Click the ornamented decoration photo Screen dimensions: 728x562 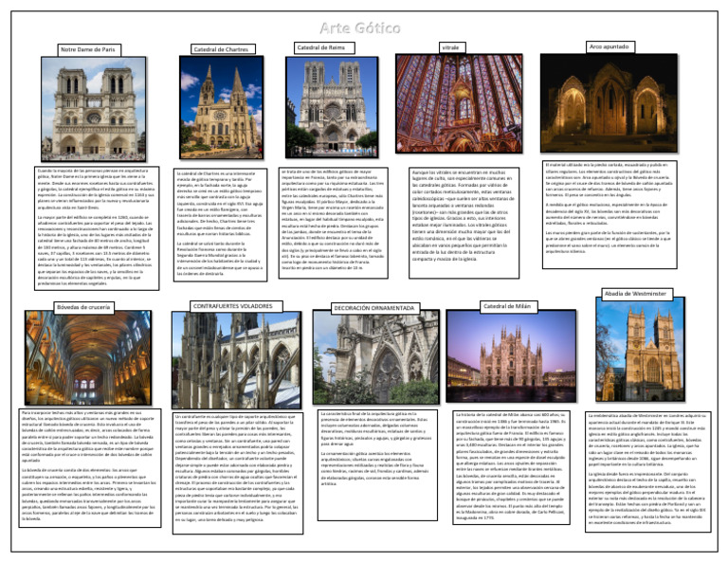376,357
